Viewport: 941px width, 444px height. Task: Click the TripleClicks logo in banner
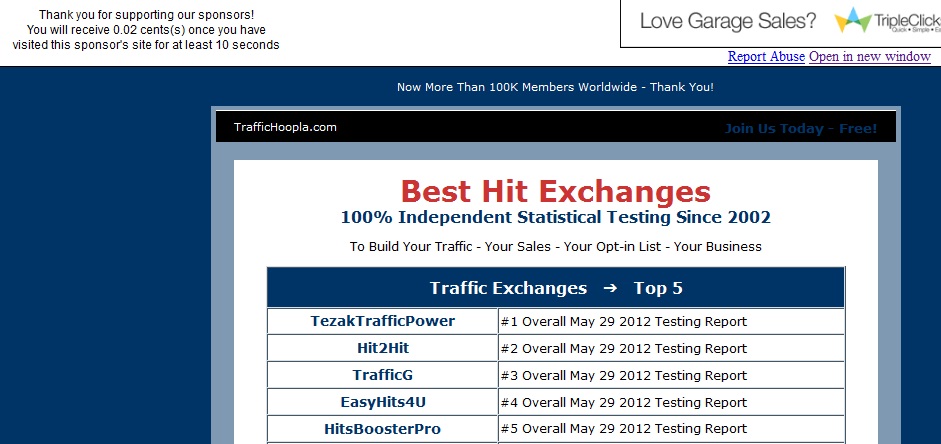887,21
